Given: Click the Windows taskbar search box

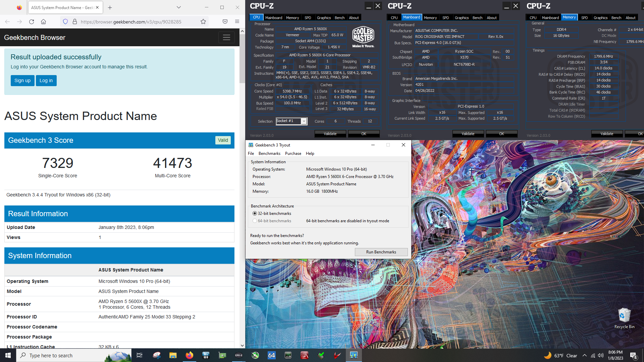Looking at the screenshot, I should (74, 355).
